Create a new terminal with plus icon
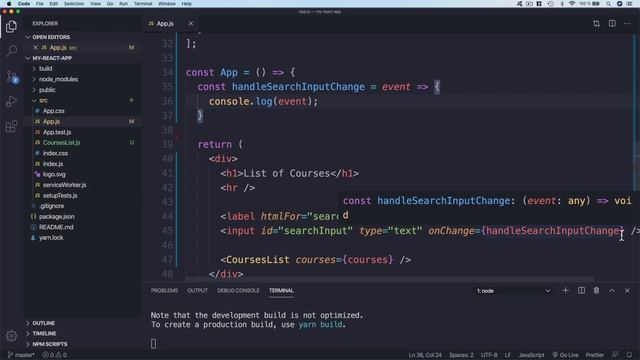This screenshot has height=360, width=640. coord(565,291)
